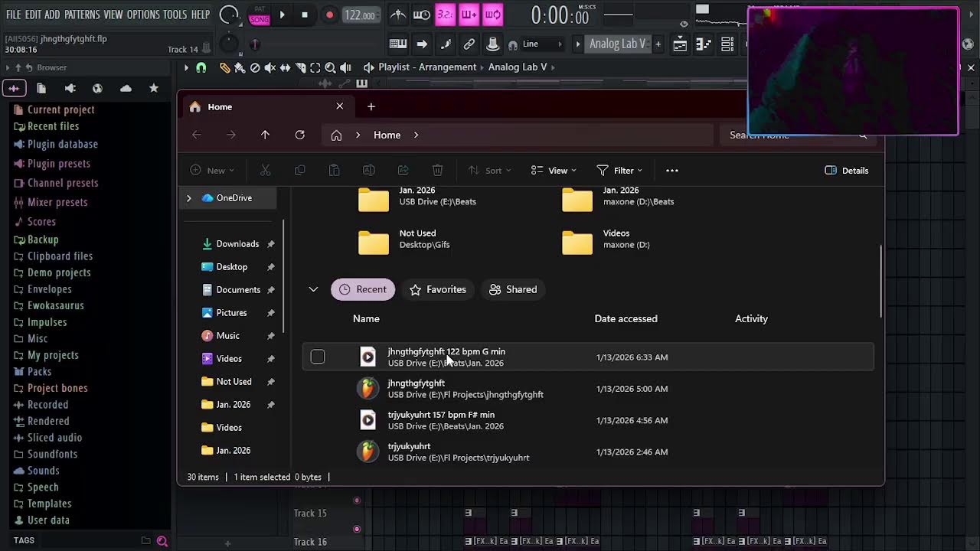The image size is (980, 551).
Task: Add a new pattern with plus button
Action: pos(658,44)
